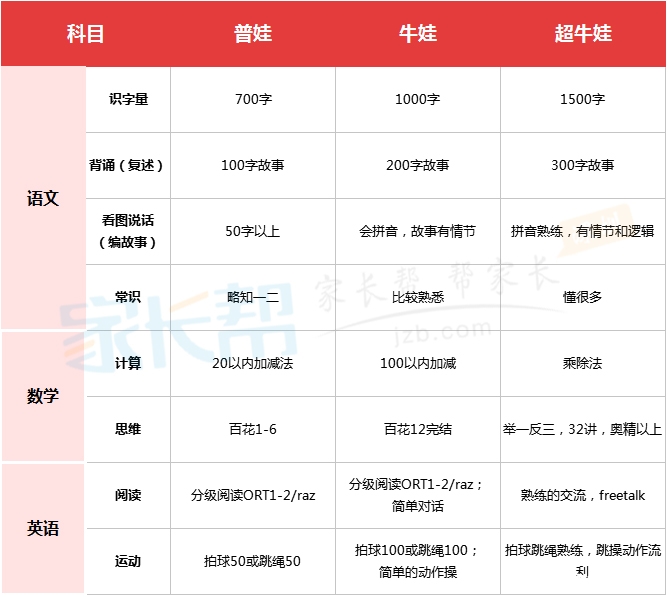Click 分级阅读ORT1-2/raz in the 普娃 column
Image resolution: width=668 pixels, height=597 pixels.
253,495
